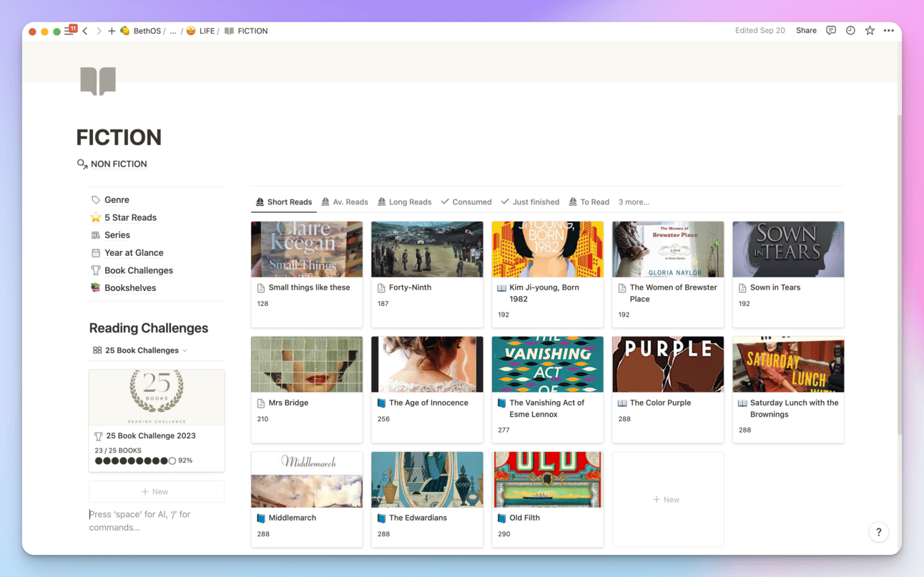Click the large book page icon above FICTION

[x=98, y=81]
